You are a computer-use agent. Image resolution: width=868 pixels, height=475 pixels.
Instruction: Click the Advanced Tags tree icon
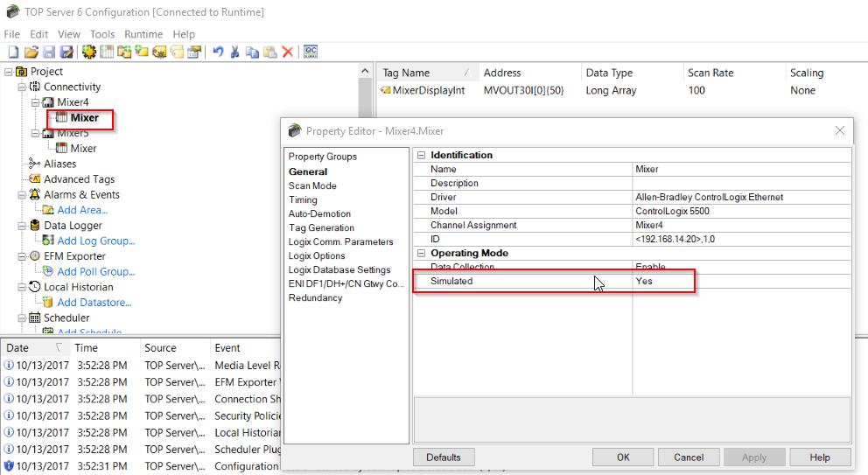pyautogui.click(x=34, y=178)
